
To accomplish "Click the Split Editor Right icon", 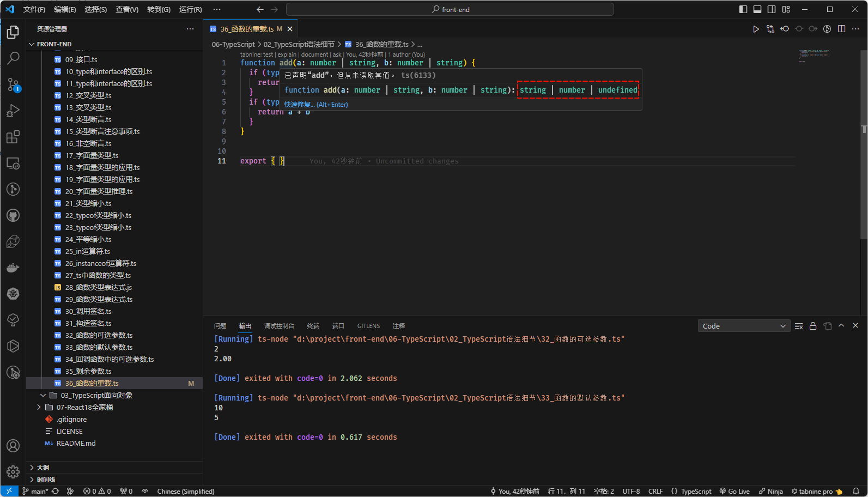I will [841, 29].
